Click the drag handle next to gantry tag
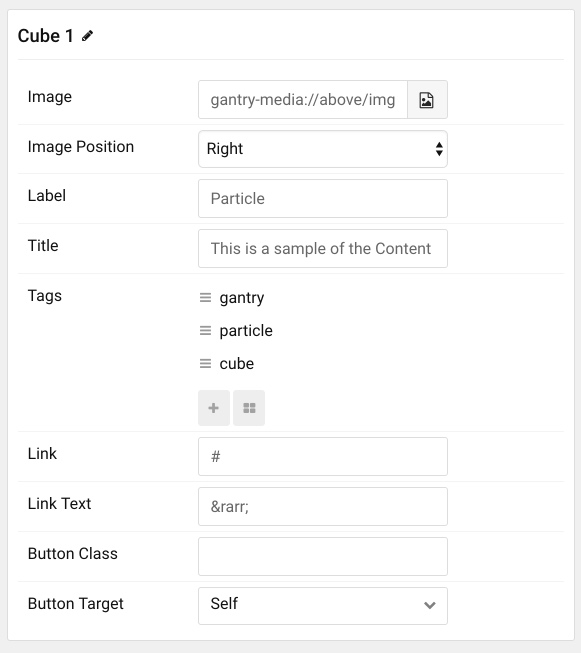This screenshot has height=653, width=581. point(205,298)
